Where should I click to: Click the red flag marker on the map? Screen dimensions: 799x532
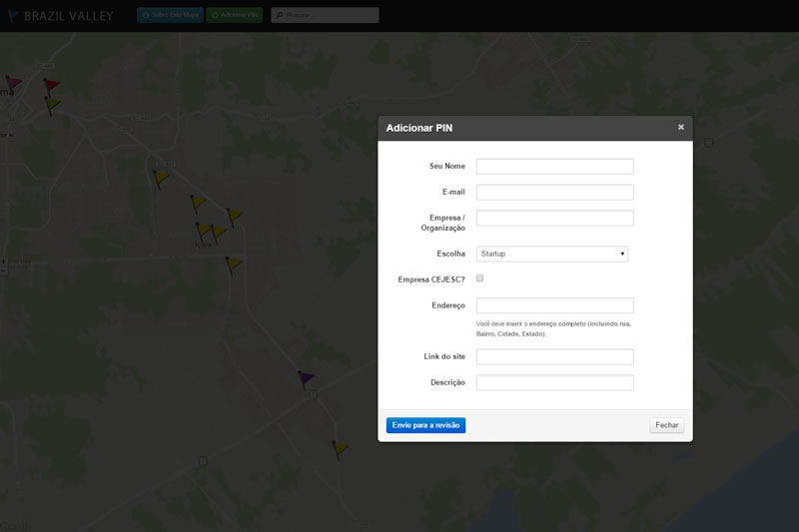click(x=51, y=86)
